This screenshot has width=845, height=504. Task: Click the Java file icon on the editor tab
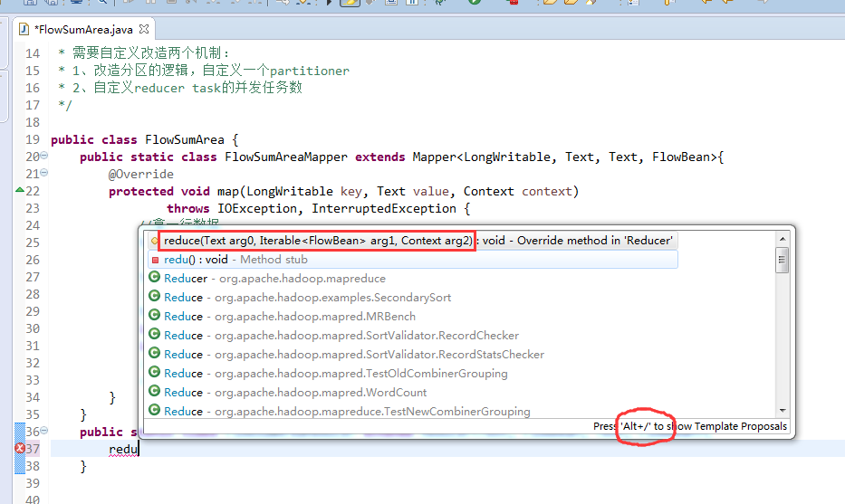pyautogui.click(x=24, y=29)
